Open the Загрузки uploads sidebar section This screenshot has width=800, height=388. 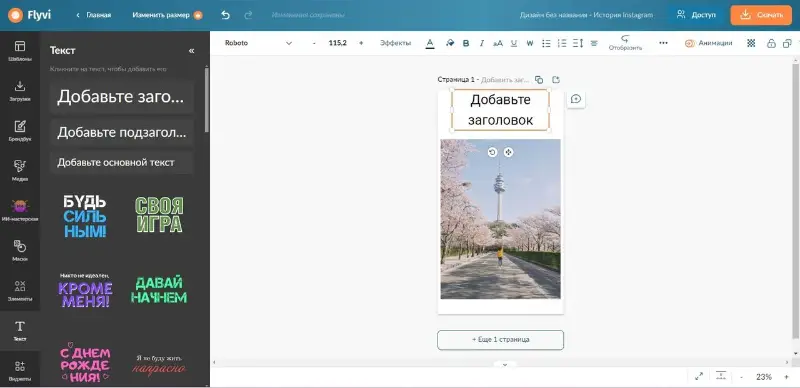20,91
